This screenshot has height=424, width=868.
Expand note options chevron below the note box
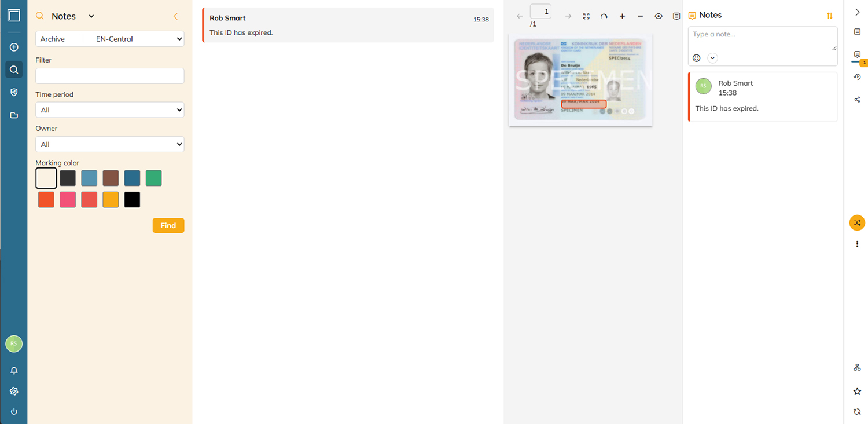tap(712, 58)
